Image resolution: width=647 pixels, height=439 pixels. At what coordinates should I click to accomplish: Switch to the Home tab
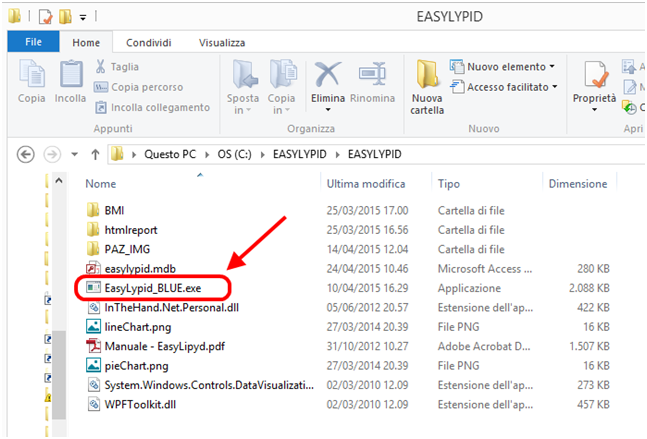[x=86, y=42]
